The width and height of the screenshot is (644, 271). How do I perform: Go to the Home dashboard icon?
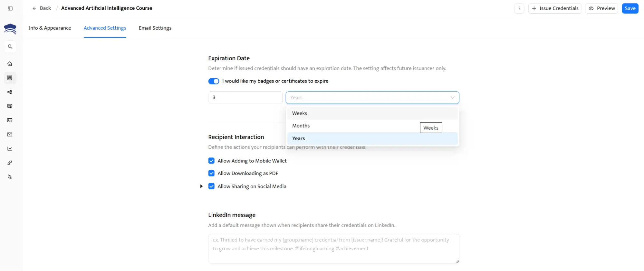tap(10, 64)
